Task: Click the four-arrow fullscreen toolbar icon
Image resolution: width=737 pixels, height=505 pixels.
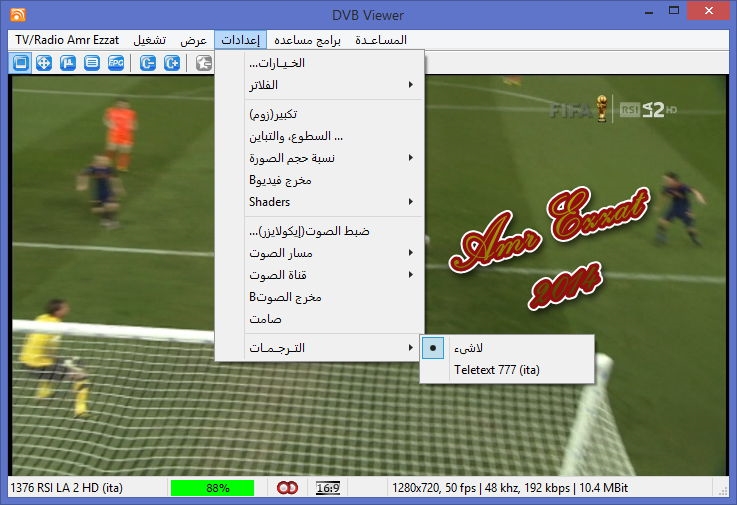Action: [x=44, y=63]
